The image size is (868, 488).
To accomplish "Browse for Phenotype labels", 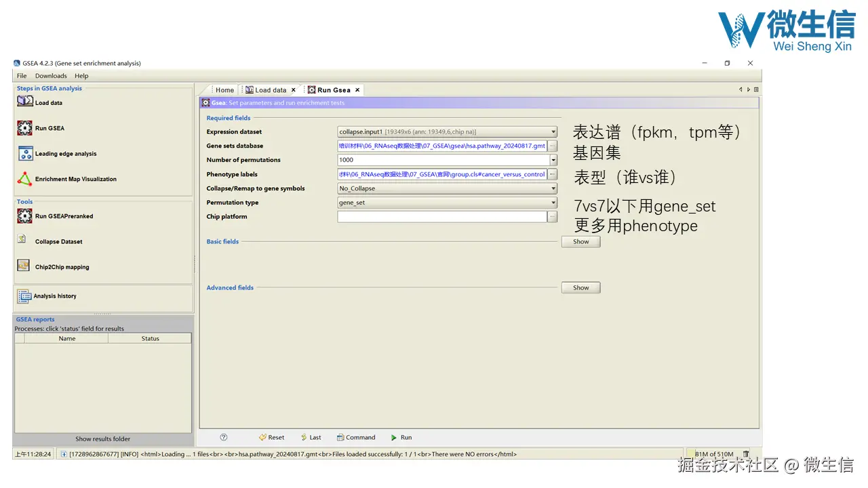I will pos(553,174).
